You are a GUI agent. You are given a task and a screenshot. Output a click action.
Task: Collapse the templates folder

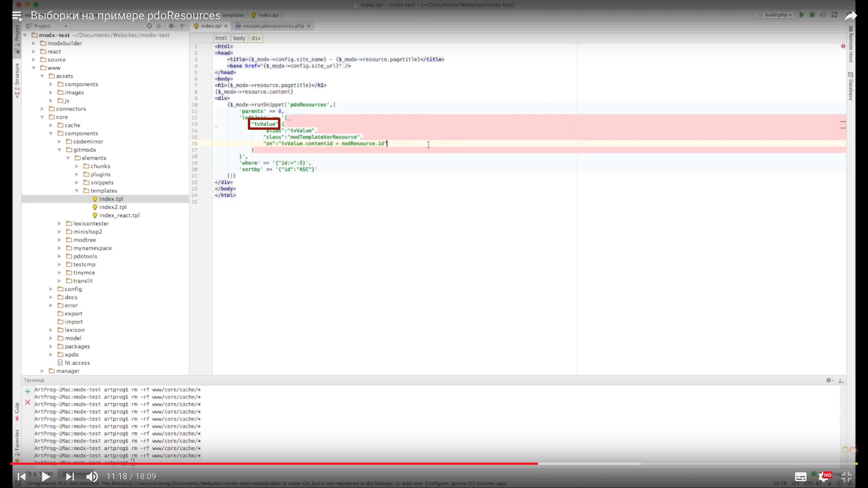point(77,191)
